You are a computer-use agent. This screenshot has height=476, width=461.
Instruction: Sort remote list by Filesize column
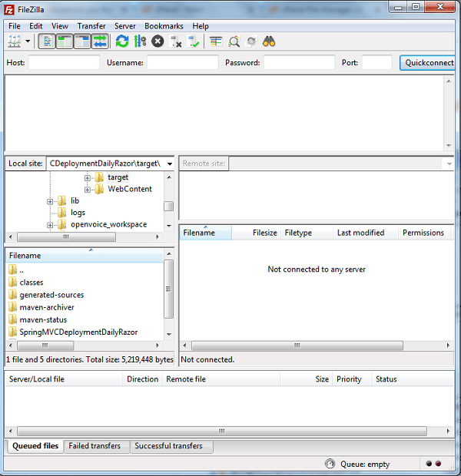256,233
